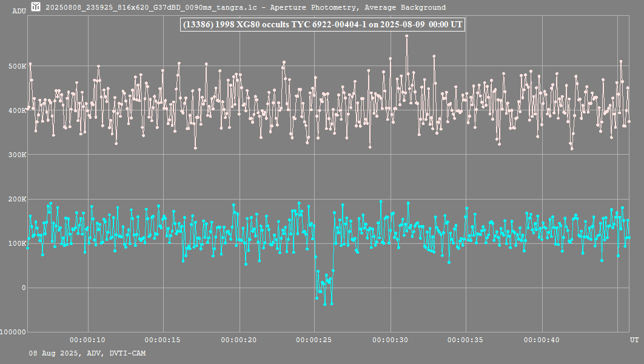Click the 300K label on the vertical axis
Image resolution: width=644 pixels, height=364 pixels.
tap(17, 155)
